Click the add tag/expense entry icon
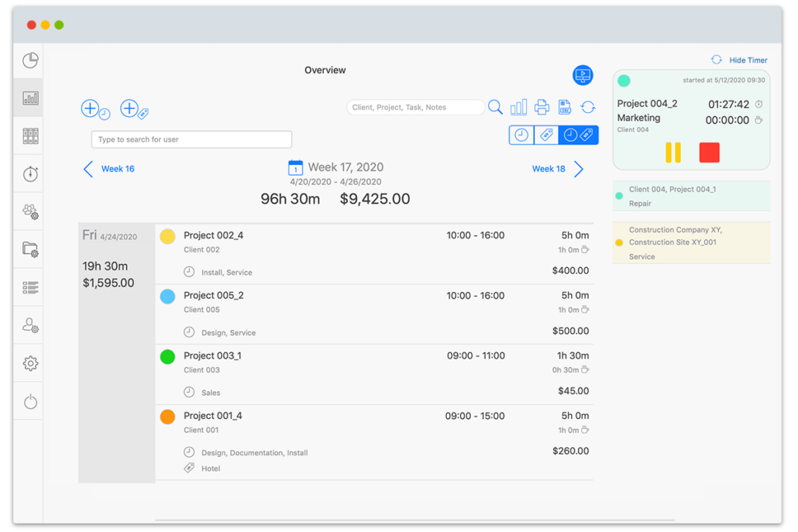Screen dimensions: 798x532 coord(129,109)
